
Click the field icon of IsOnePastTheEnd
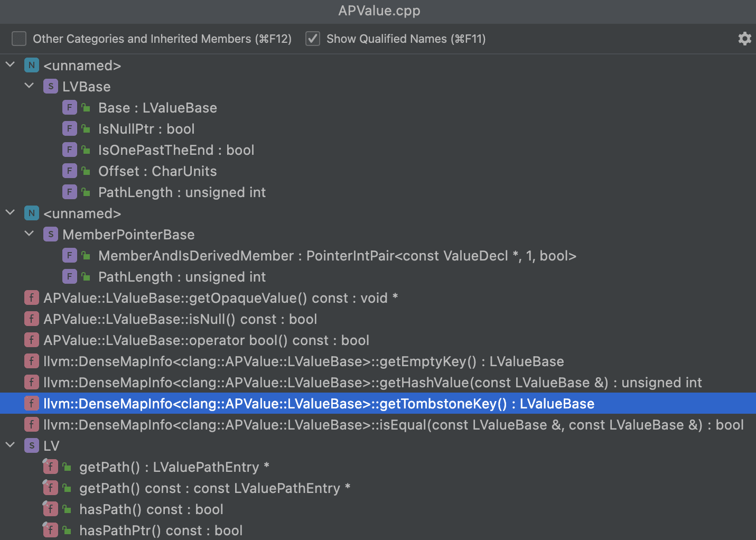point(70,150)
